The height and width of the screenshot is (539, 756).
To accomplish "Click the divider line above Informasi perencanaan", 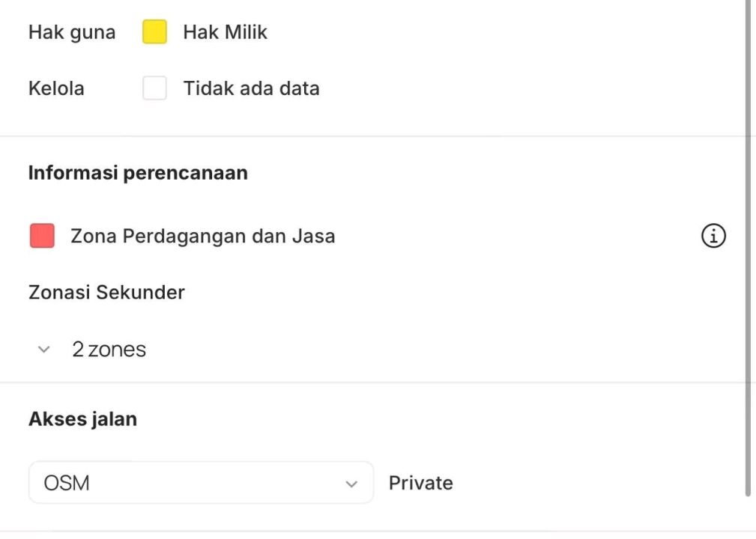I will point(375,136).
